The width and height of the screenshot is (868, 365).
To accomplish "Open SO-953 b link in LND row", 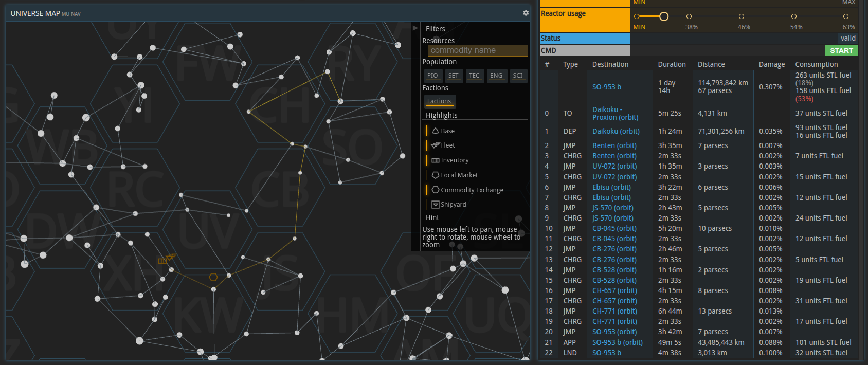I will [607, 353].
